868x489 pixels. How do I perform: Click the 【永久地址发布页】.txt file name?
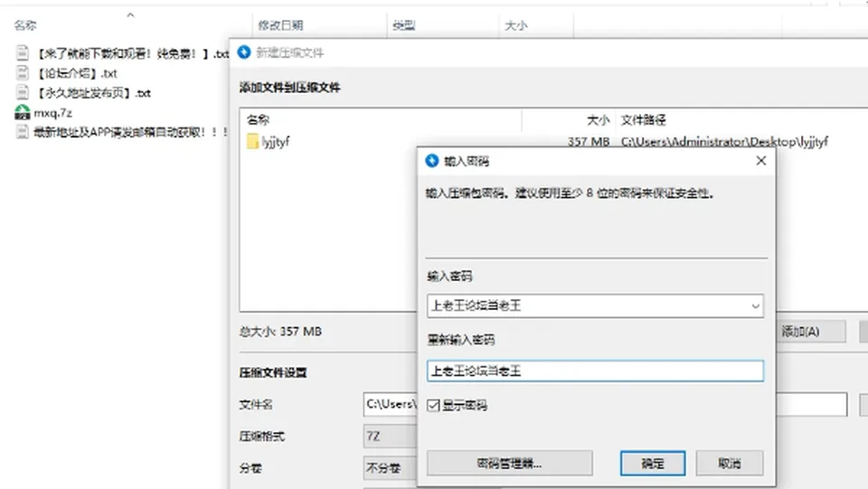pyautogui.click(x=93, y=93)
